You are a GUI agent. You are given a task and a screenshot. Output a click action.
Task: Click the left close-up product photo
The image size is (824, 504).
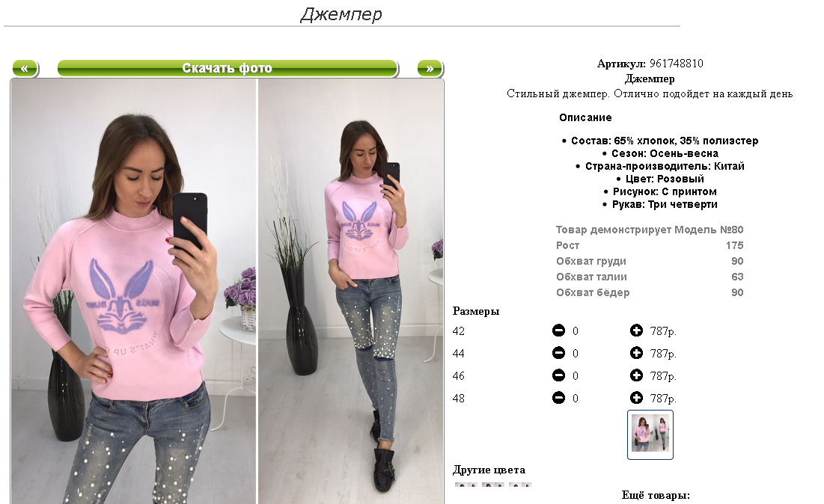click(133, 292)
